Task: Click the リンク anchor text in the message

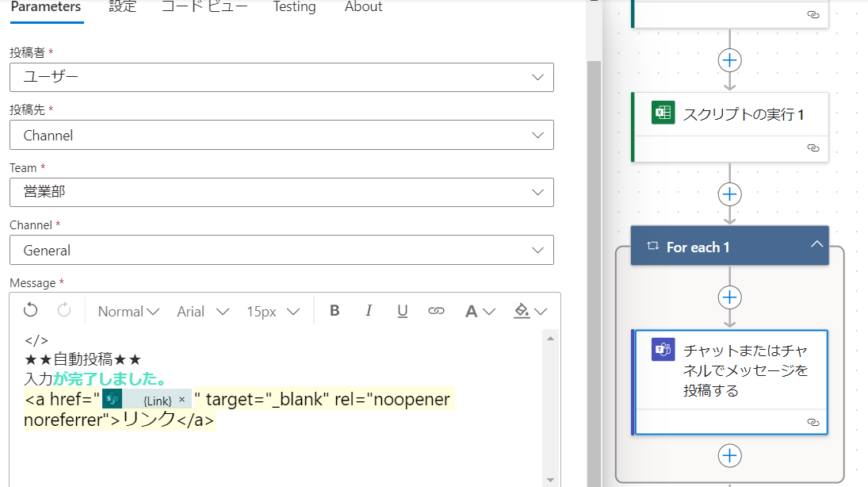Action: pos(148,420)
